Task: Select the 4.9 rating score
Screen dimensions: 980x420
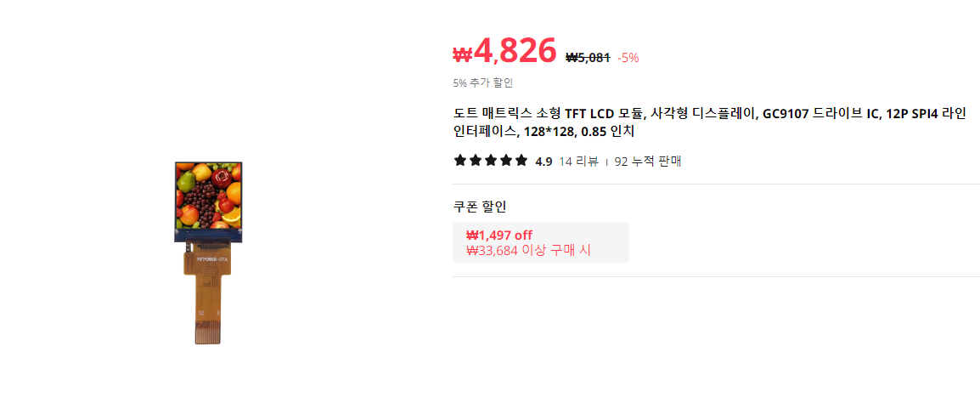Action: click(544, 162)
